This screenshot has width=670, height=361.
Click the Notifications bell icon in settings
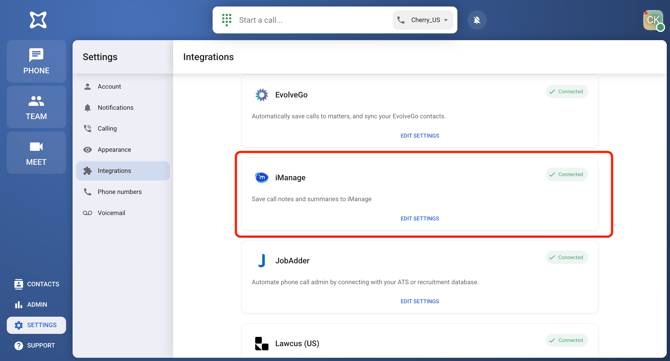88,107
